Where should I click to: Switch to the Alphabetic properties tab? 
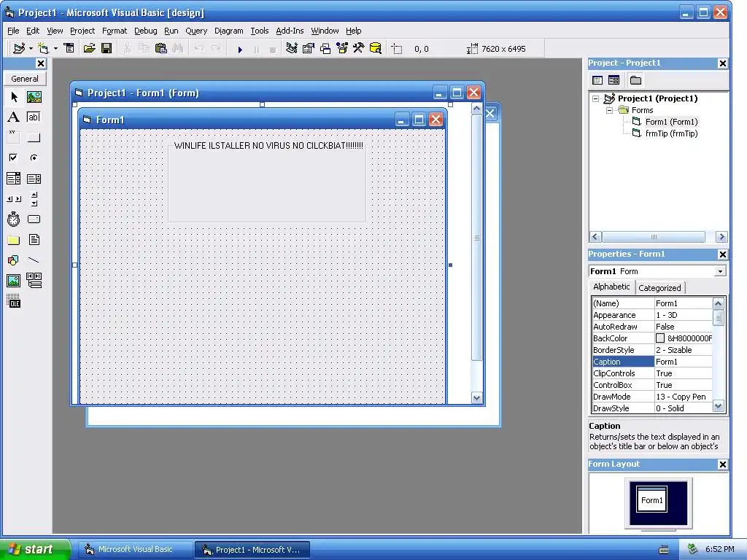coord(611,287)
